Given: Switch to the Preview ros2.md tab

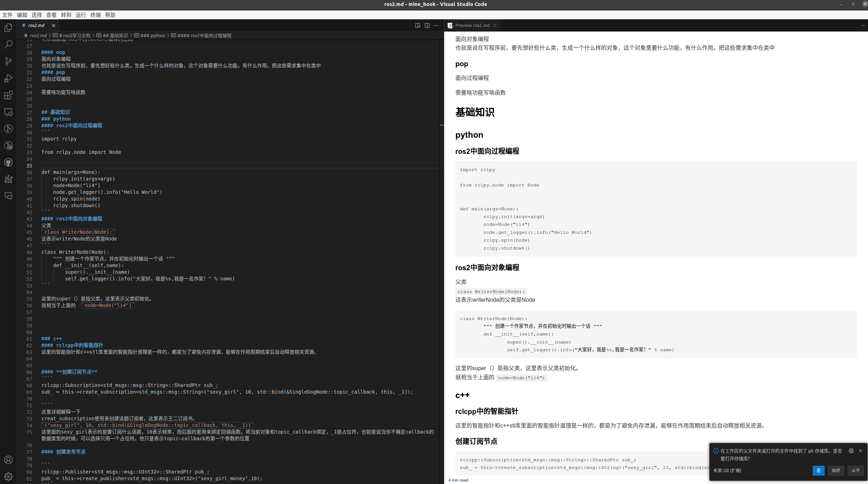Looking at the screenshot, I should point(472,25).
